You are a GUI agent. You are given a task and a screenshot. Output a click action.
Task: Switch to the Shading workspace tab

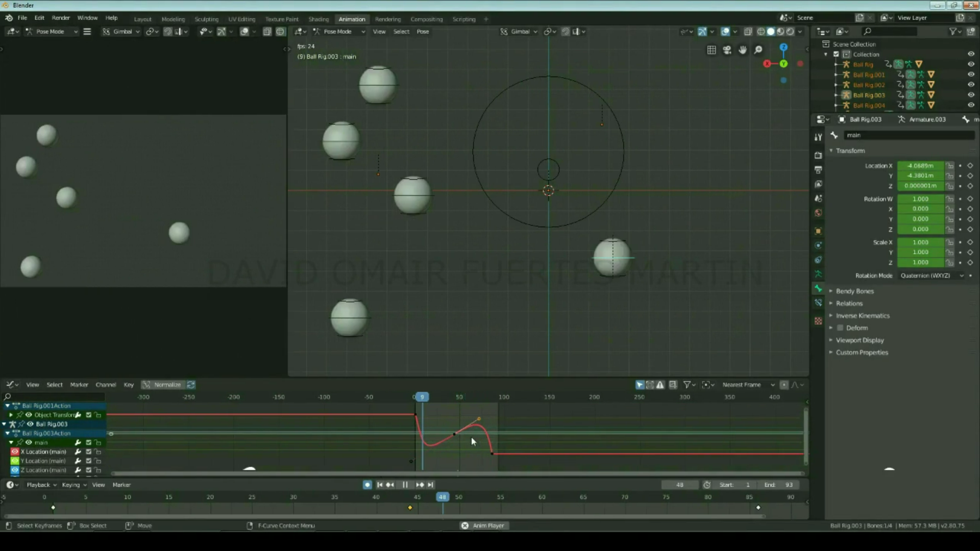pyautogui.click(x=318, y=19)
